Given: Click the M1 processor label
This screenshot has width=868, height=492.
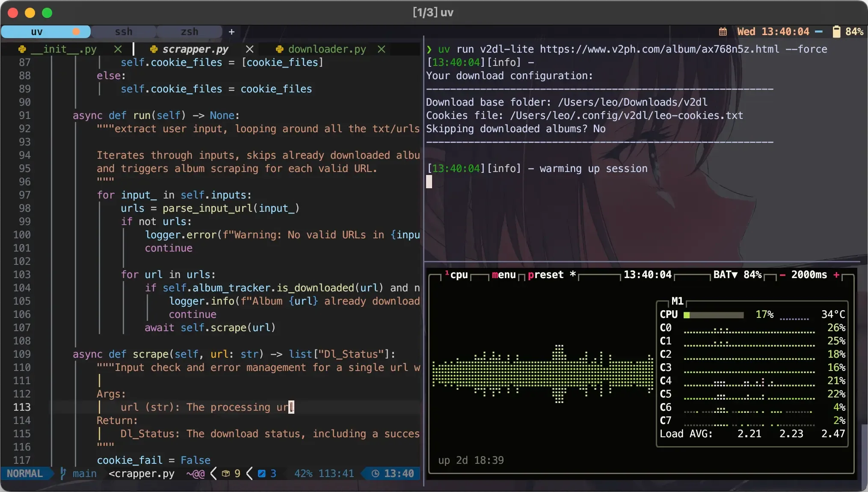Looking at the screenshot, I should (x=677, y=301).
